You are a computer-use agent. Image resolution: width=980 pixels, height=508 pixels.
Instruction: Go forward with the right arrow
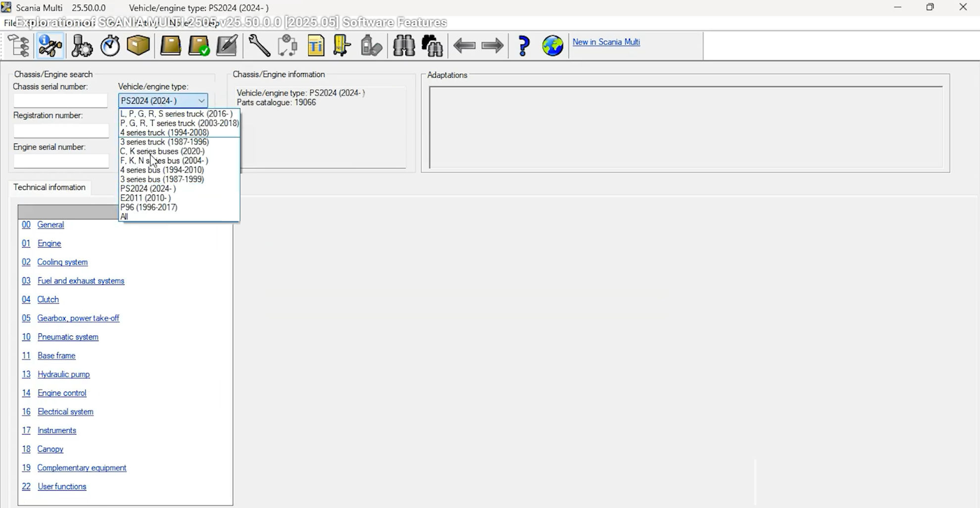pos(492,46)
